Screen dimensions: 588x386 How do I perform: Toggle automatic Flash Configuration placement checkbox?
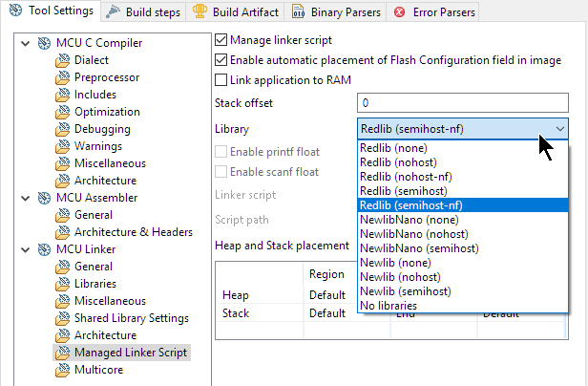tap(221, 60)
